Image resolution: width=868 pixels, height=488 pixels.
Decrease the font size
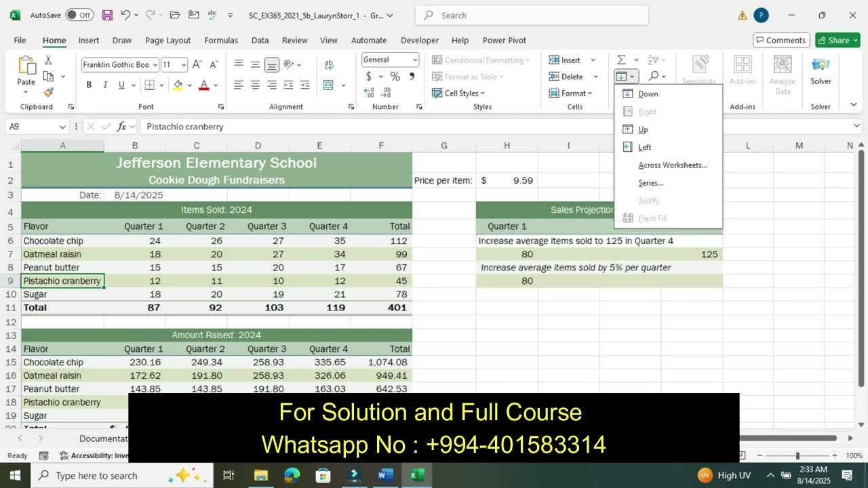coord(214,64)
